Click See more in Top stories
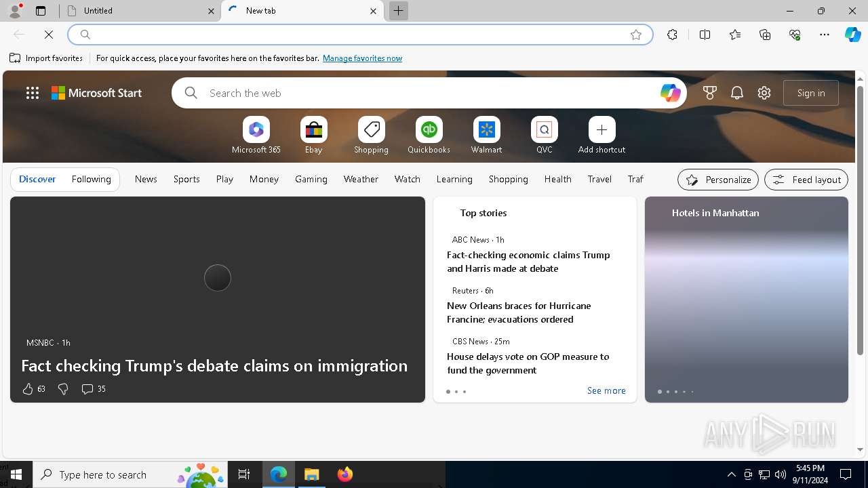 [606, 390]
